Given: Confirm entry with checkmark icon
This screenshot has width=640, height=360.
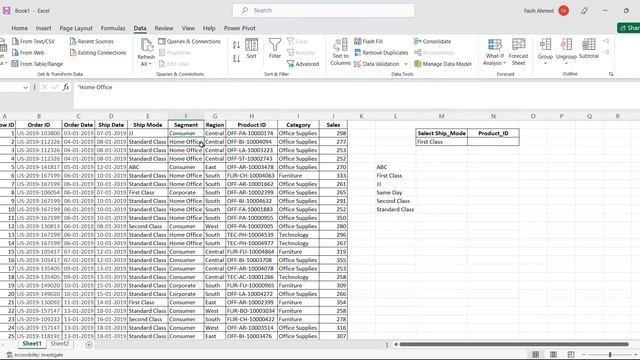Looking at the screenshot, I should click(x=55, y=87).
